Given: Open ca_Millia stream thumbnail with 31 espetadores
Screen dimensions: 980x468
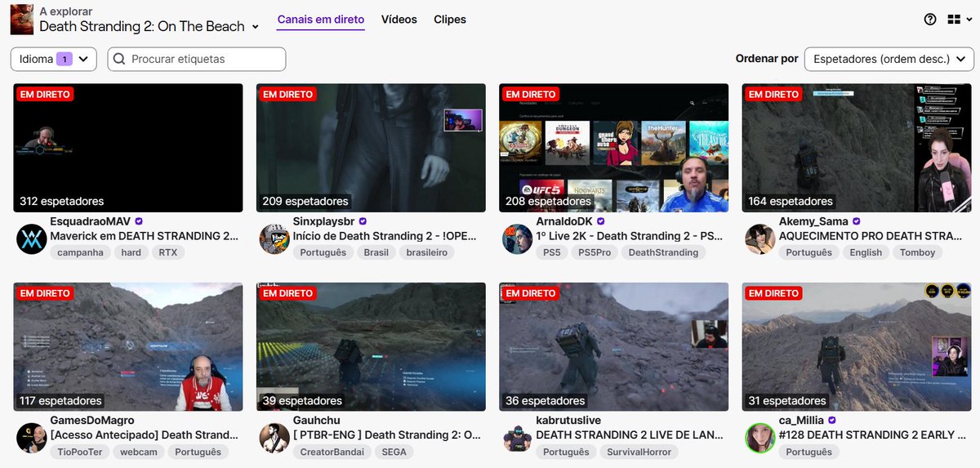Looking at the screenshot, I should (857, 347).
